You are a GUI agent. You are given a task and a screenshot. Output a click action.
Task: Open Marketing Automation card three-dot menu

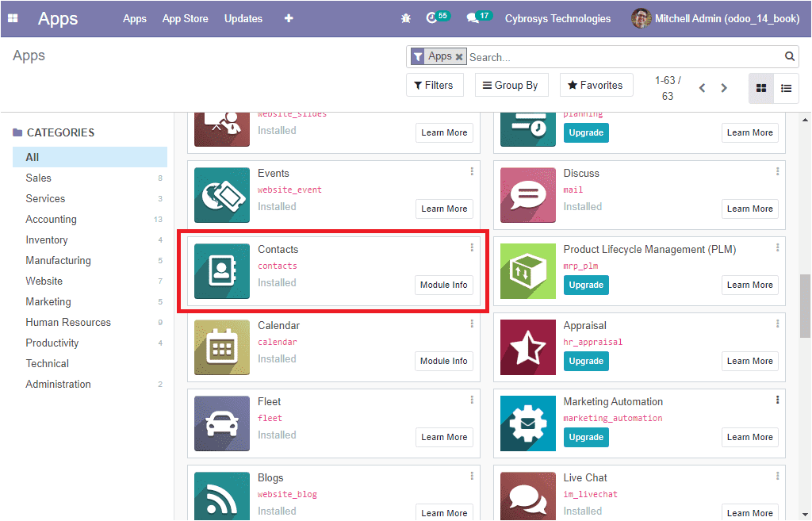tap(777, 400)
